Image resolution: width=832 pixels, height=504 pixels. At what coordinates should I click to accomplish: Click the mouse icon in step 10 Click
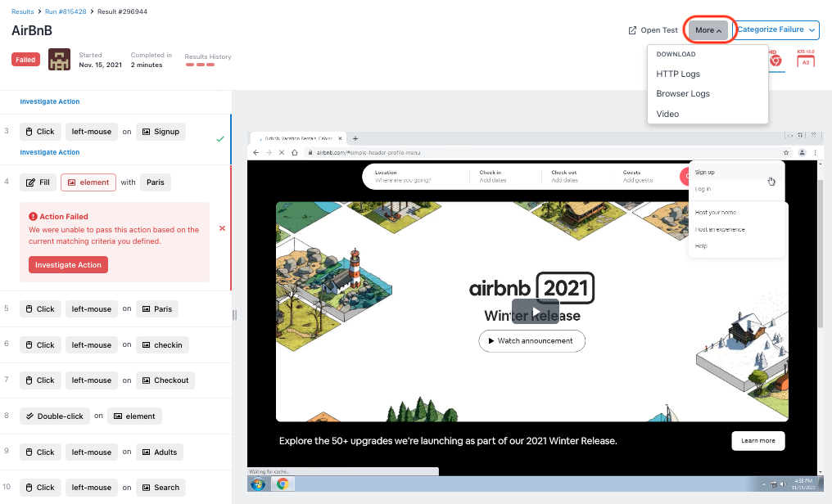point(29,487)
